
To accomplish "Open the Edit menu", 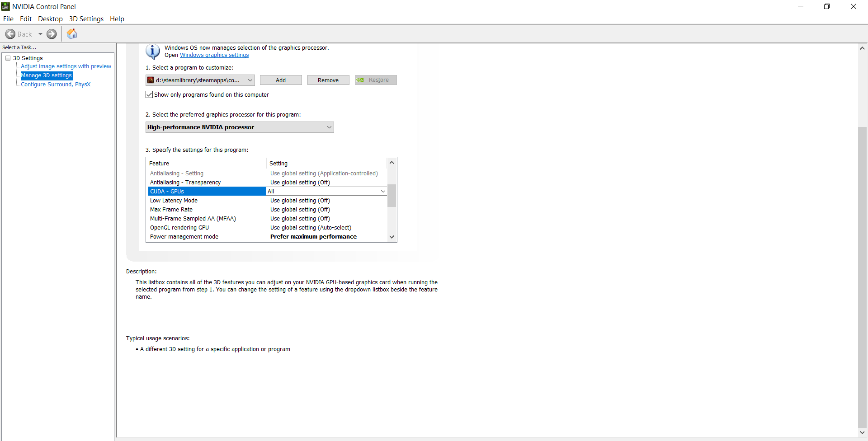I will pos(26,19).
